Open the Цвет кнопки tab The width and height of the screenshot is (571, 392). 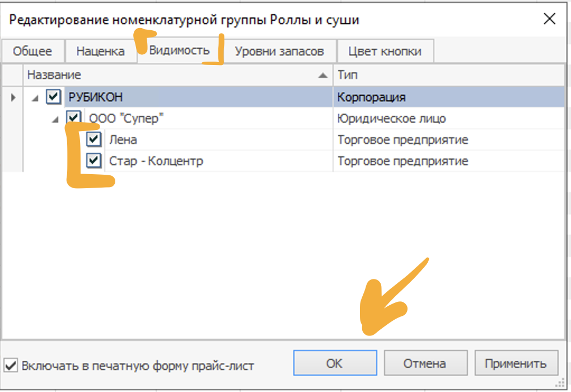coord(385,52)
